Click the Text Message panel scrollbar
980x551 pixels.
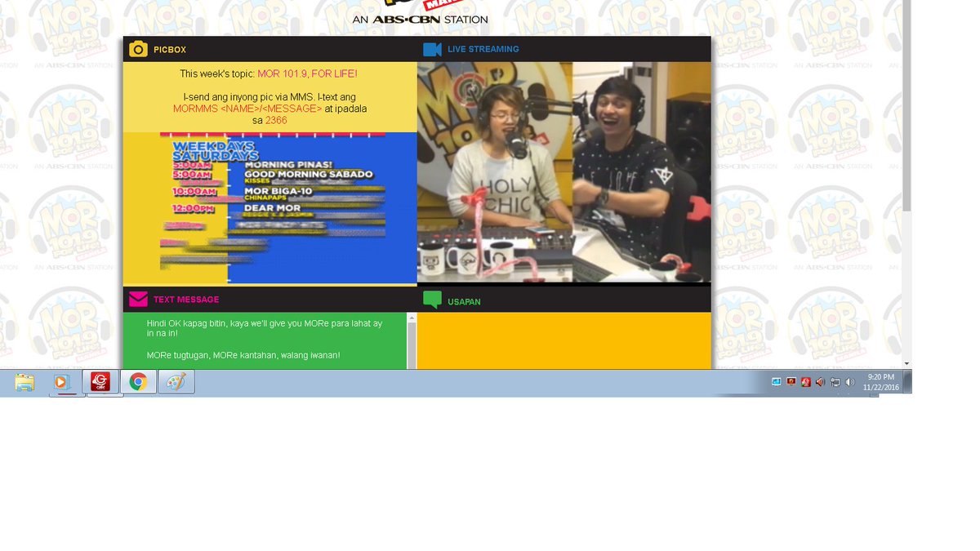[x=412, y=340]
